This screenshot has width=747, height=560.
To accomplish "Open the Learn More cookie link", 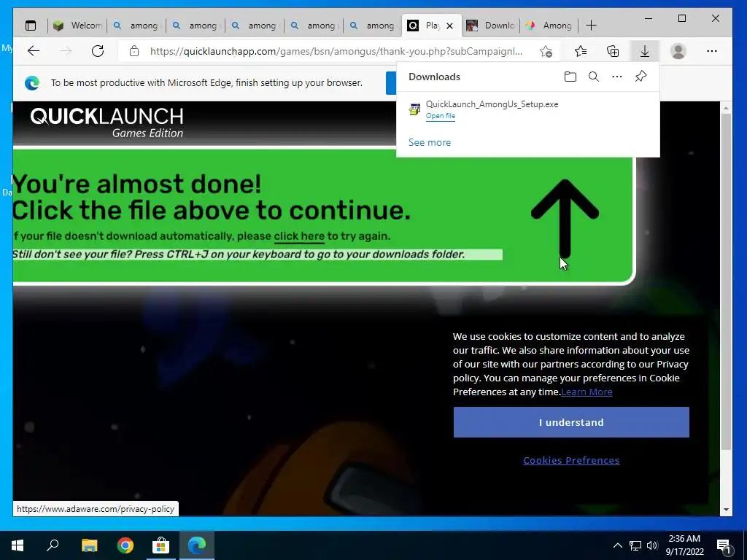I will (x=587, y=392).
